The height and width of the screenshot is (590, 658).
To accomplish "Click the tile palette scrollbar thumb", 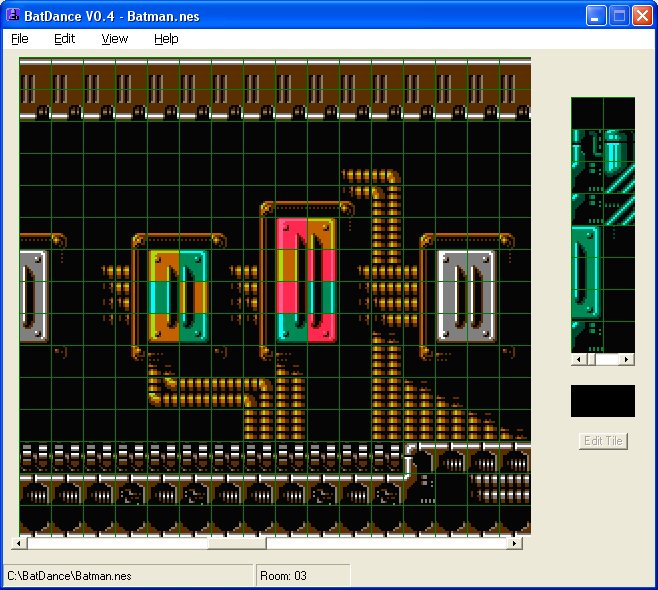I will pos(592,359).
